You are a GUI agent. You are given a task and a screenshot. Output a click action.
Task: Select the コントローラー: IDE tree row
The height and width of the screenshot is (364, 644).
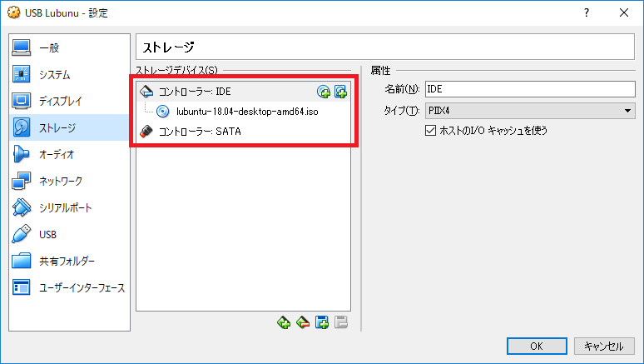243,92
